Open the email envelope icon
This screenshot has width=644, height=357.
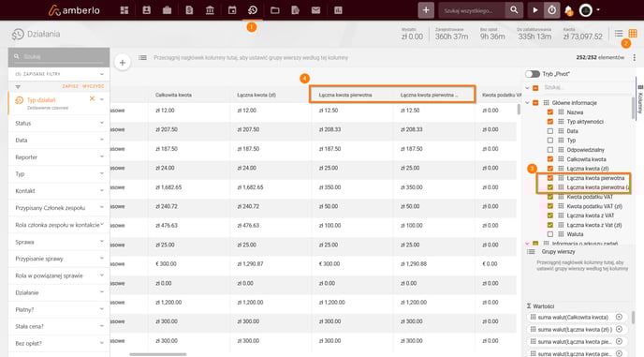[315, 10]
